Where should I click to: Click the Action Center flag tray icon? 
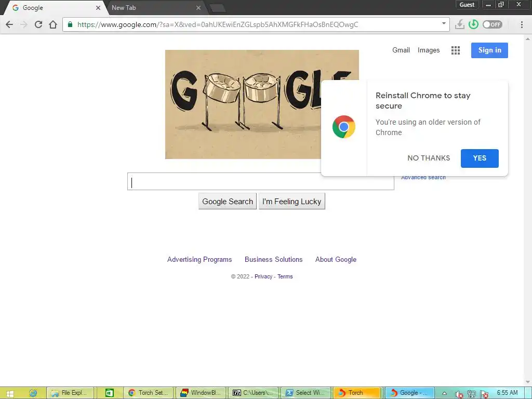[484, 394]
